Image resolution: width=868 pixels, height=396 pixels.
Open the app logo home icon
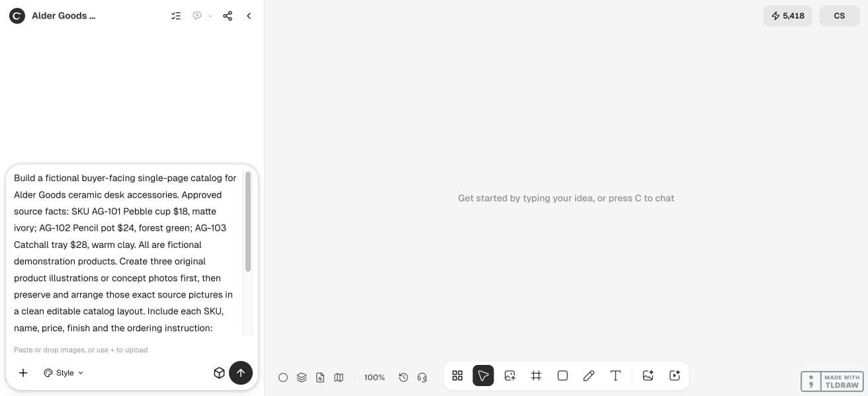click(x=17, y=16)
